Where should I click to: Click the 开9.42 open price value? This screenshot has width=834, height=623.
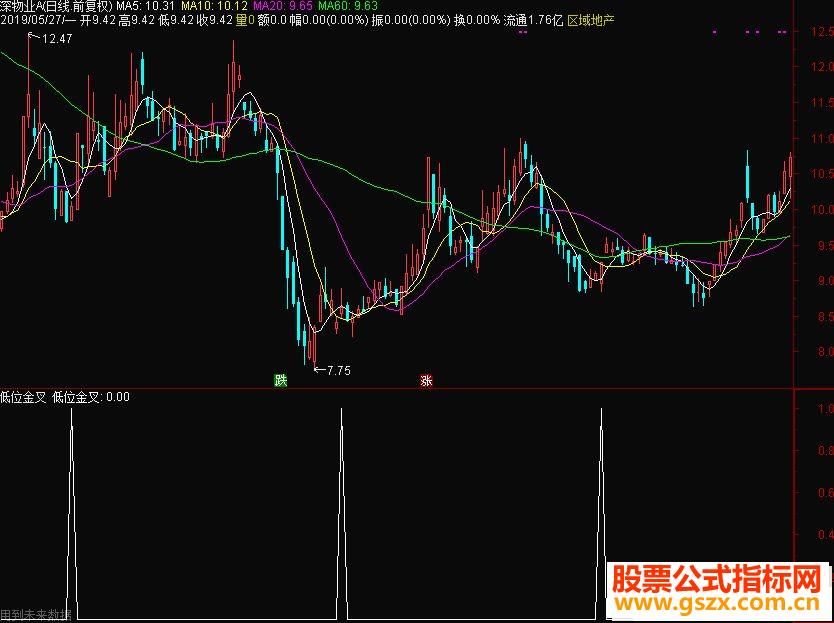97,21
